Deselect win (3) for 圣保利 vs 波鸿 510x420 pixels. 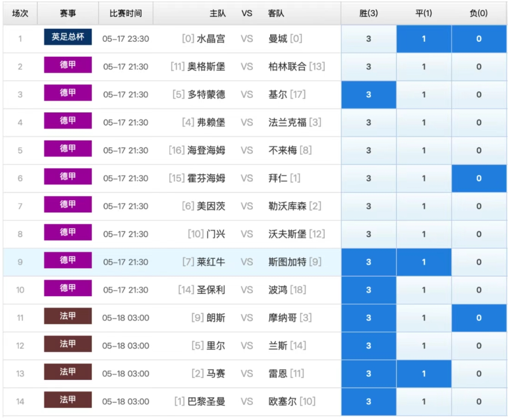pyautogui.click(x=369, y=290)
